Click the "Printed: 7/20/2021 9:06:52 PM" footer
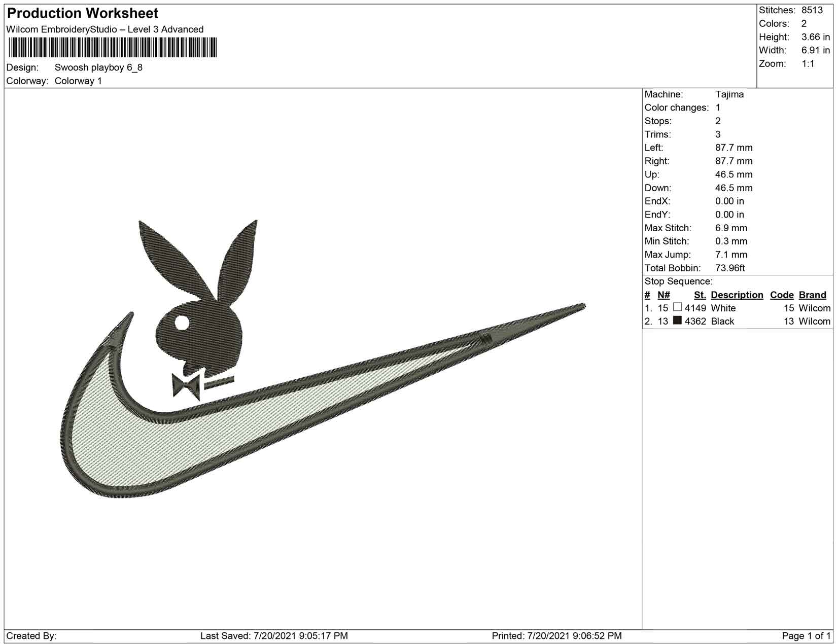The height and width of the screenshot is (644, 837). point(557,636)
